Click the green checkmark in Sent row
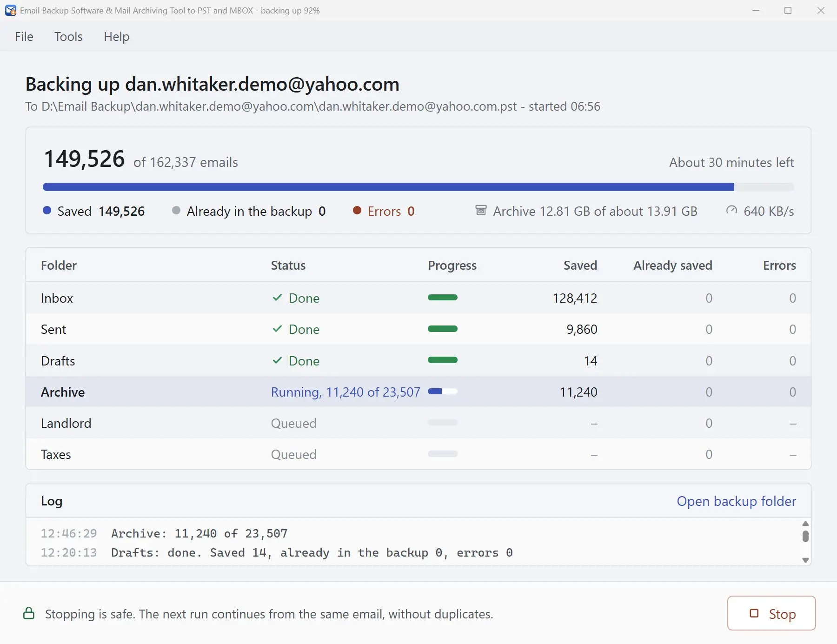 277,329
